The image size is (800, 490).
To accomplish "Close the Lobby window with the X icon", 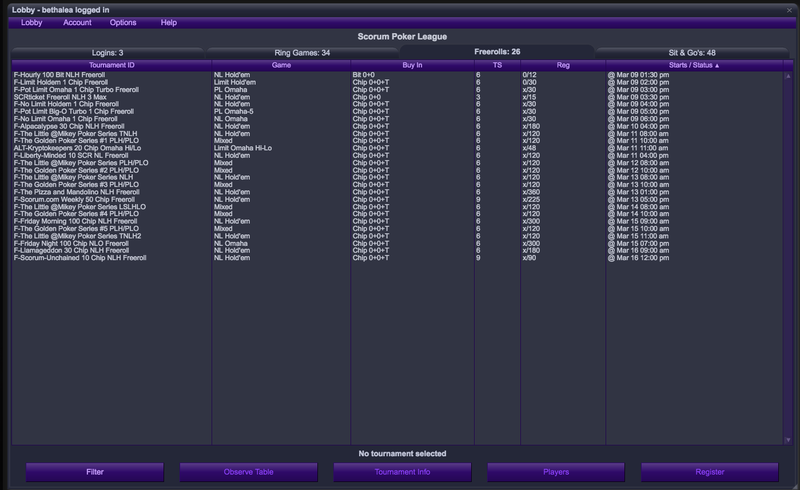I will tap(789, 10).
